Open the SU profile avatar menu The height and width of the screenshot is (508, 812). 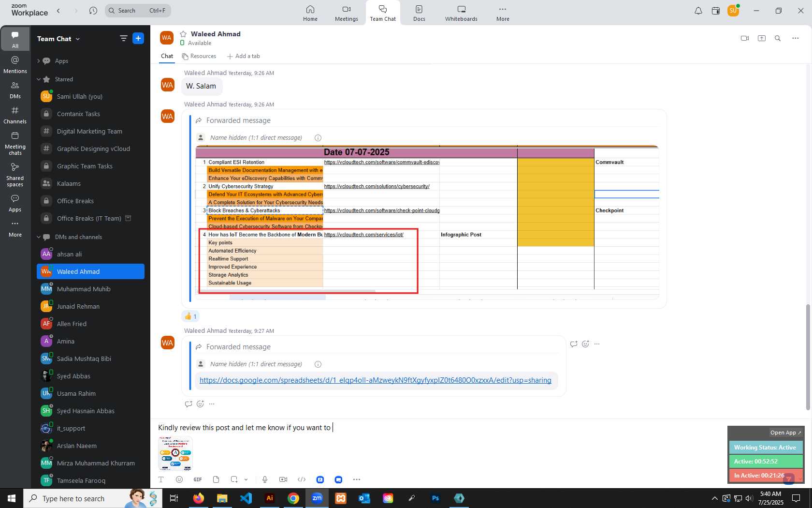point(733,11)
